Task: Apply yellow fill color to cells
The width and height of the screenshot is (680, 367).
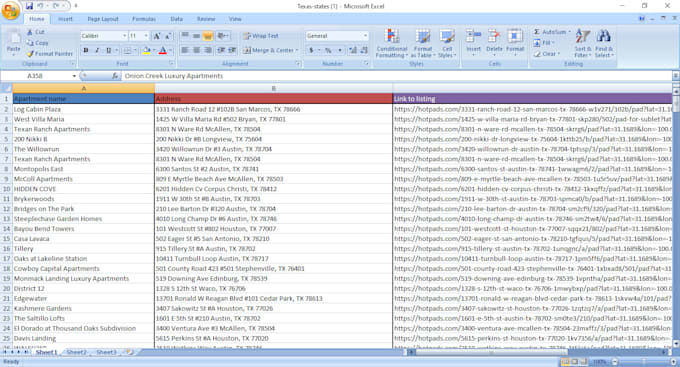Action: 146,50
